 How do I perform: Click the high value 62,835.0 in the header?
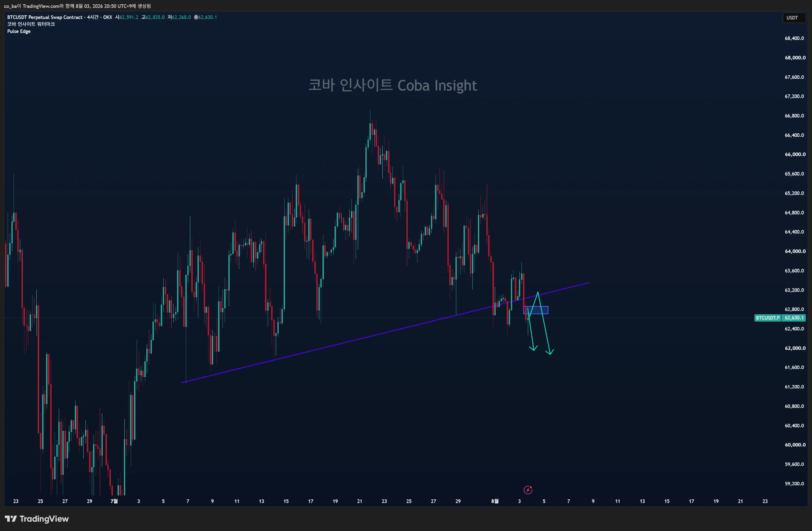(155, 17)
